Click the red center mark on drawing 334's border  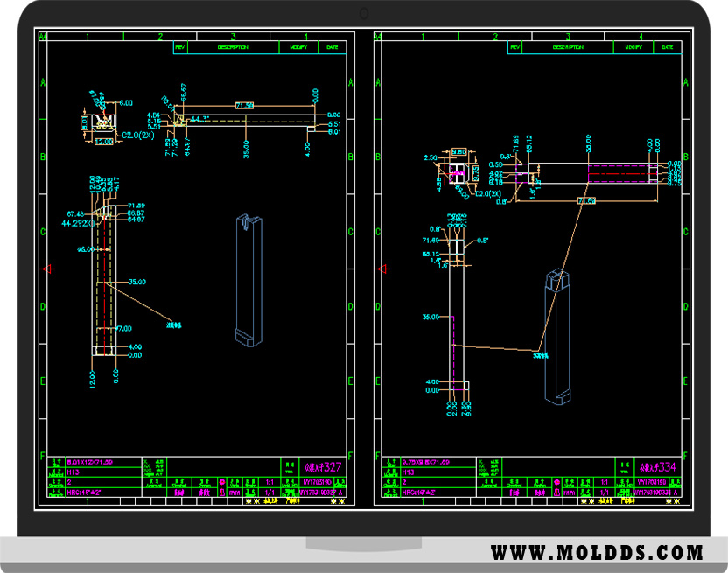382,269
